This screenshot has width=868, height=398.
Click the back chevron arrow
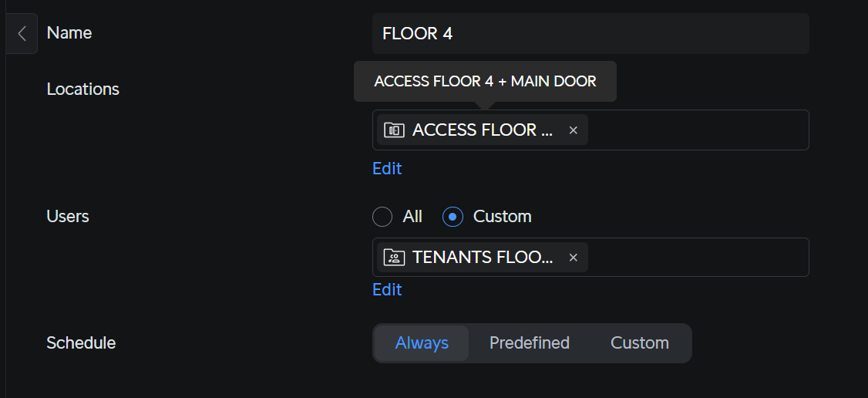(x=22, y=33)
